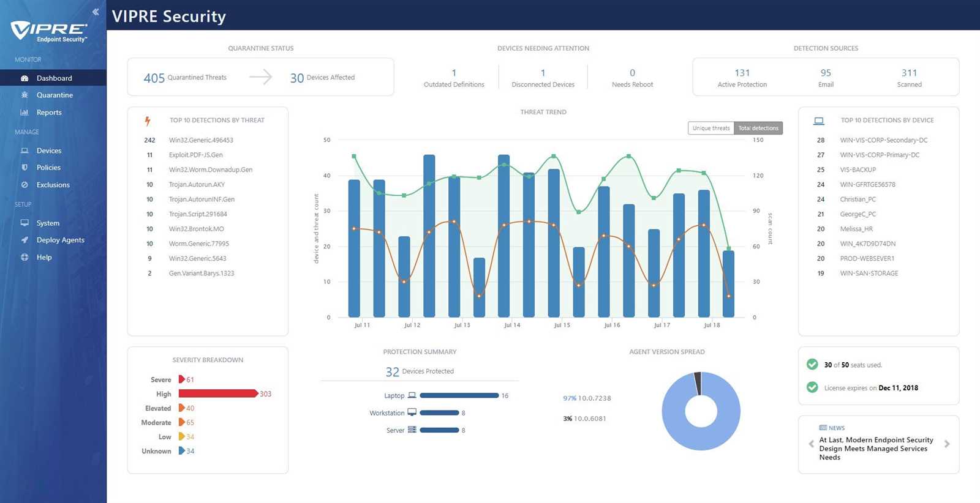Select device PROD-WEBSEVER1
Image resolution: width=980 pixels, height=503 pixels.
(867, 258)
